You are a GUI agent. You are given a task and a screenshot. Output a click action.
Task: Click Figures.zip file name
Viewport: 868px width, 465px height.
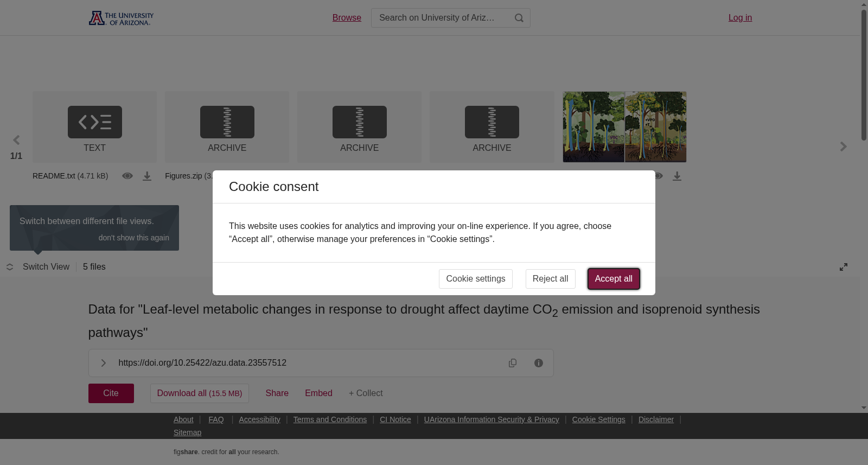(x=183, y=176)
